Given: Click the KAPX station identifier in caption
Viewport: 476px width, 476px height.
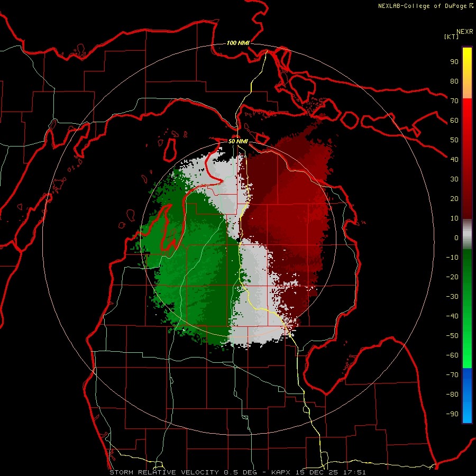Looking at the screenshot, I should [281, 472].
